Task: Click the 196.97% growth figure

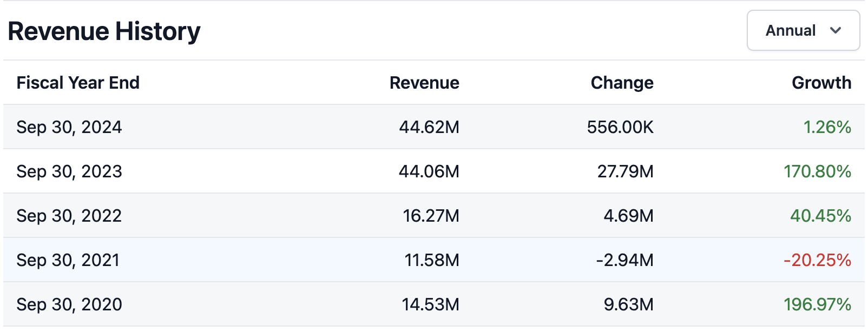Action: 817,304
